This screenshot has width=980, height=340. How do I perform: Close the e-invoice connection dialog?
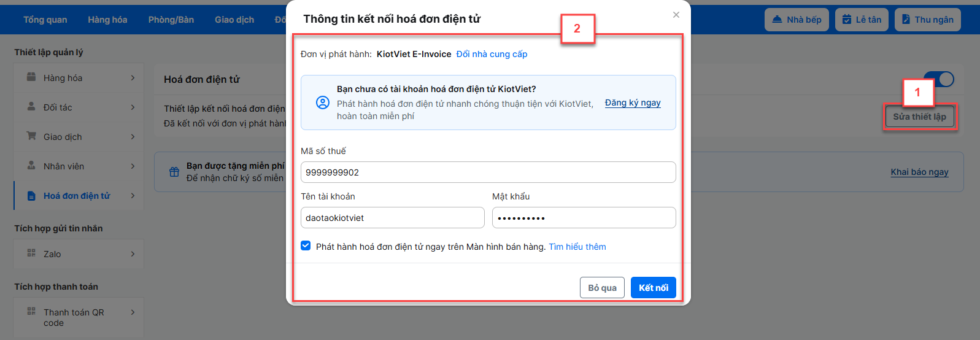tap(676, 15)
